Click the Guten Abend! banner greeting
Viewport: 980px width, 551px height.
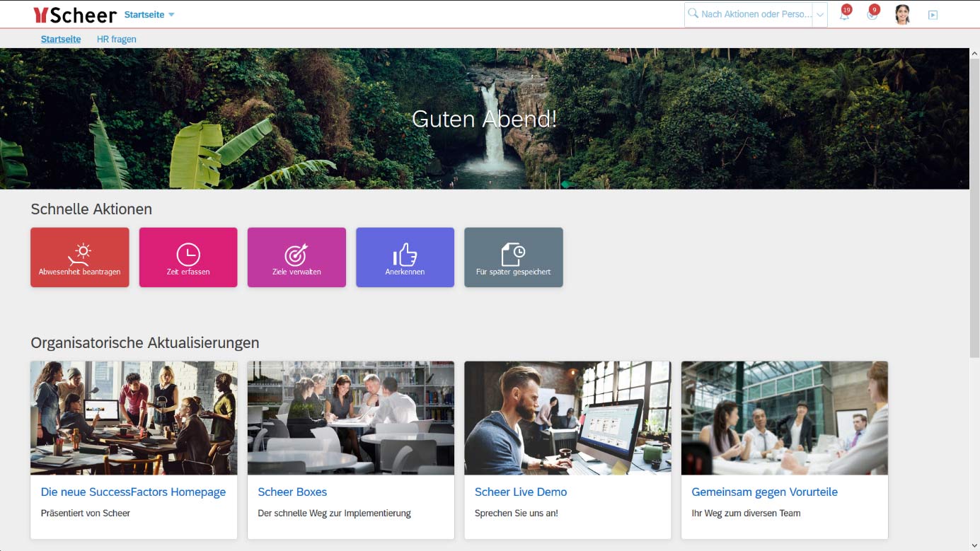tap(484, 119)
